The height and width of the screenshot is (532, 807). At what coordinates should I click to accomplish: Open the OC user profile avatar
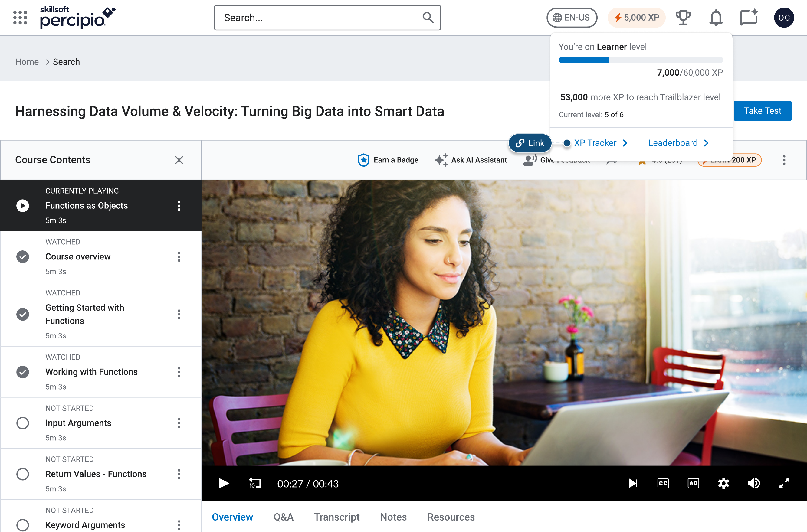[784, 18]
